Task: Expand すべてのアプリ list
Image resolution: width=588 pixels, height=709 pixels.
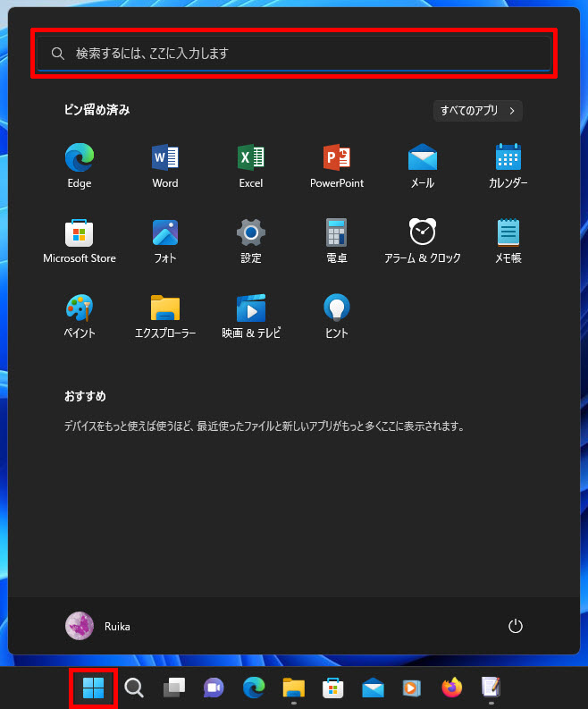Action: (x=477, y=111)
